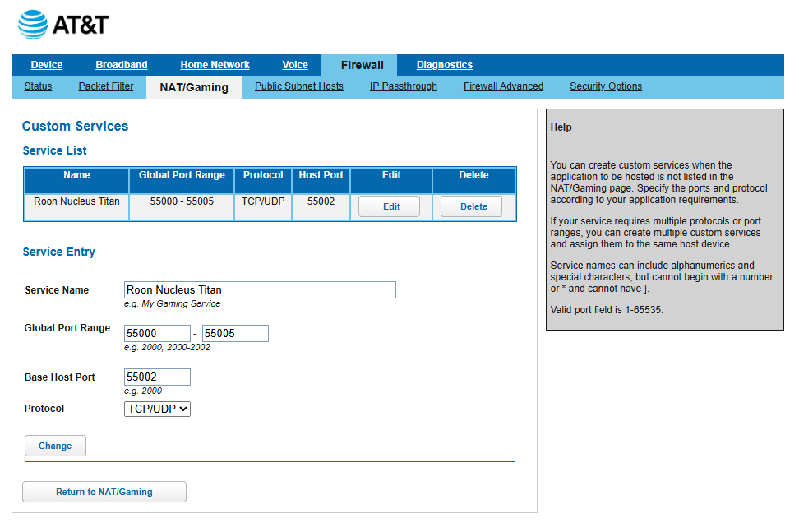Open the Device tab
This screenshot has height=532, width=799.
pyautogui.click(x=47, y=65)
